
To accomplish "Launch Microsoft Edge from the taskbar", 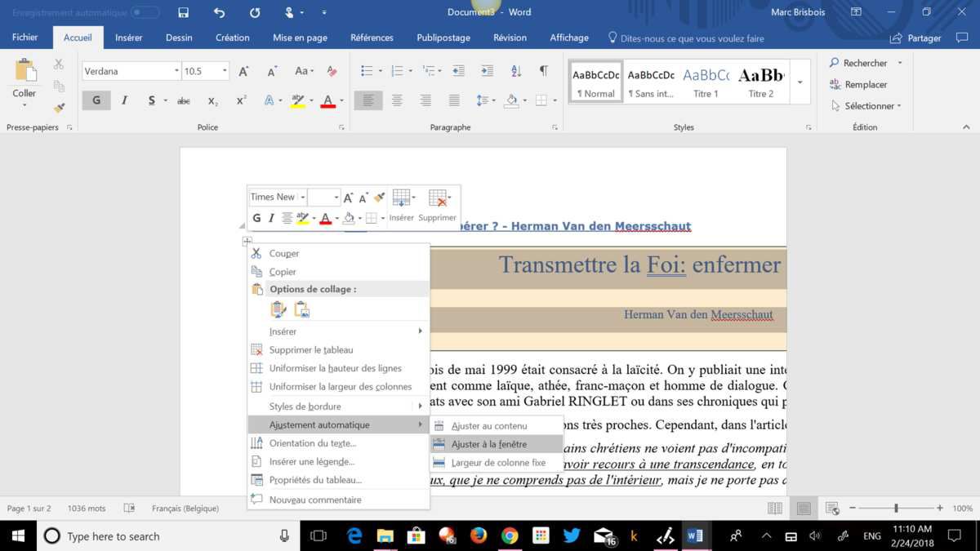I will [x=354, y=536].
